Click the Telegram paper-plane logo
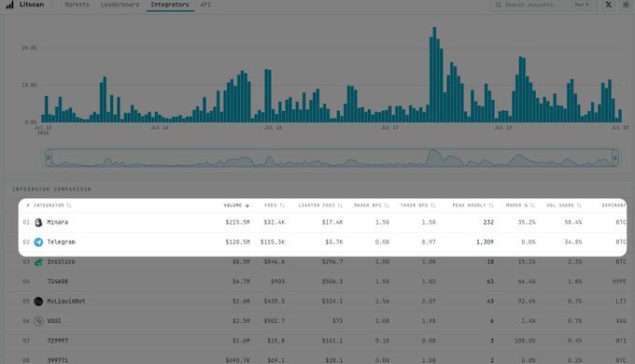635x364 pixels. (38, 242)
